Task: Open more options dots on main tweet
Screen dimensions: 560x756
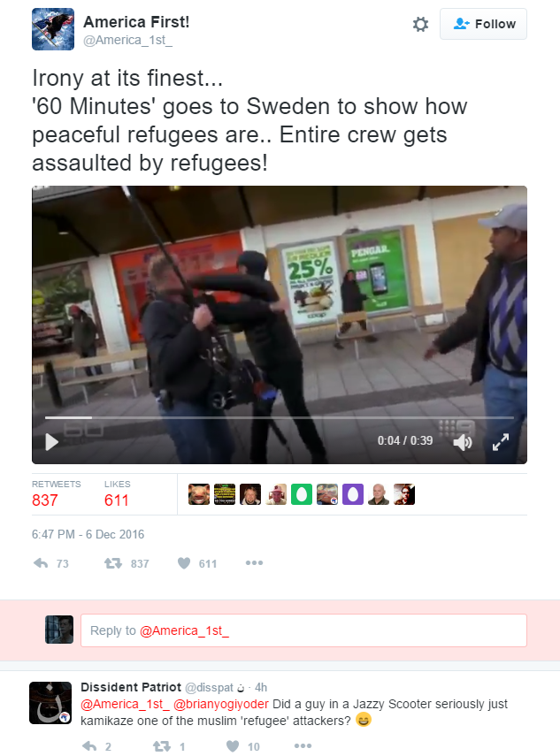Action: [254, 562]
